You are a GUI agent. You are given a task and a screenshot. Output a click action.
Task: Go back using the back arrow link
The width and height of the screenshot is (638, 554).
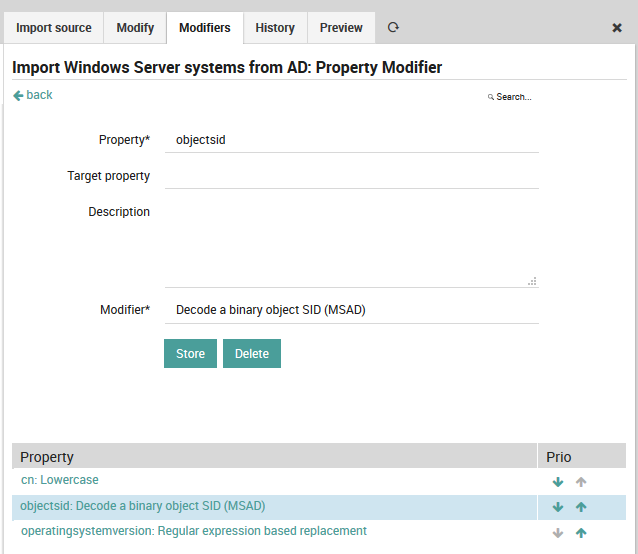click(33, 95)
